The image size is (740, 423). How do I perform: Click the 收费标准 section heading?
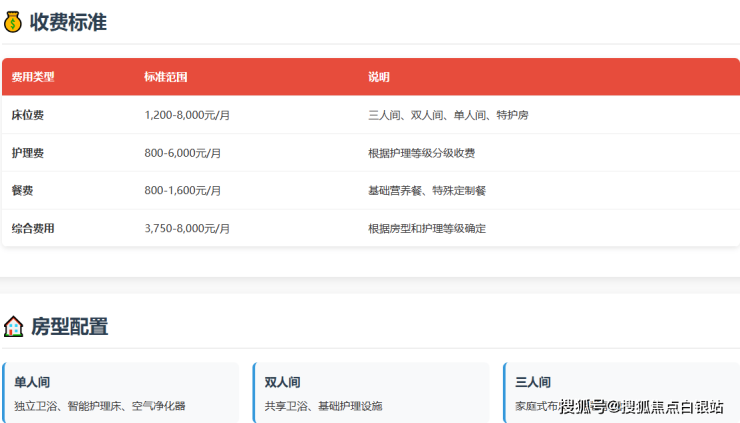pos(68,21)
